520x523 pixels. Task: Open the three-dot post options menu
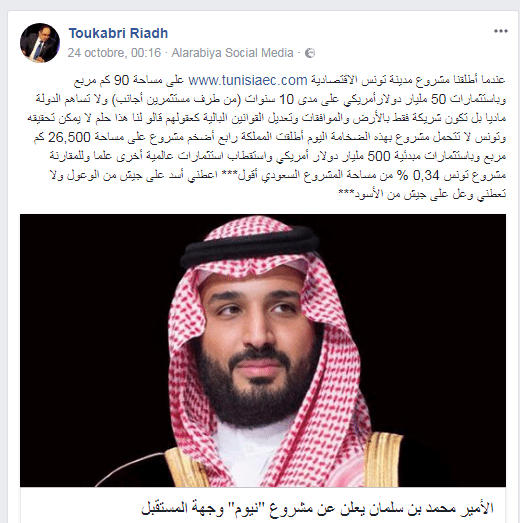501,31
